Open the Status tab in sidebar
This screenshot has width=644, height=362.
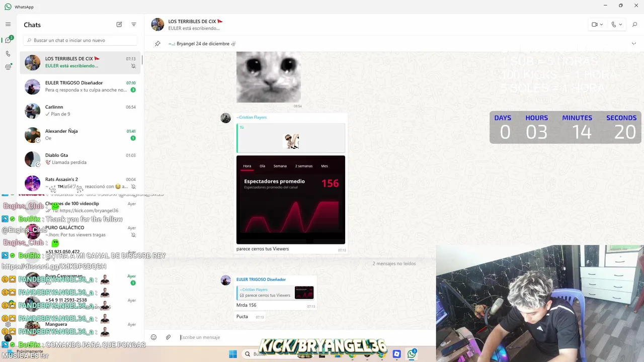[8, 67]
